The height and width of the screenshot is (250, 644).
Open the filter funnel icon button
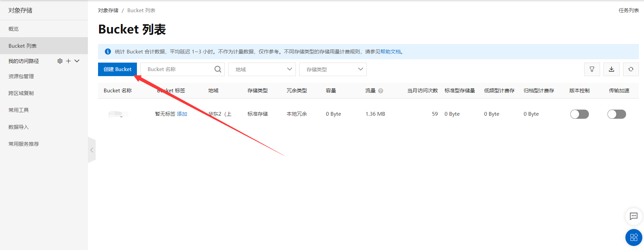pyautogui.click(x=592, y=69)
